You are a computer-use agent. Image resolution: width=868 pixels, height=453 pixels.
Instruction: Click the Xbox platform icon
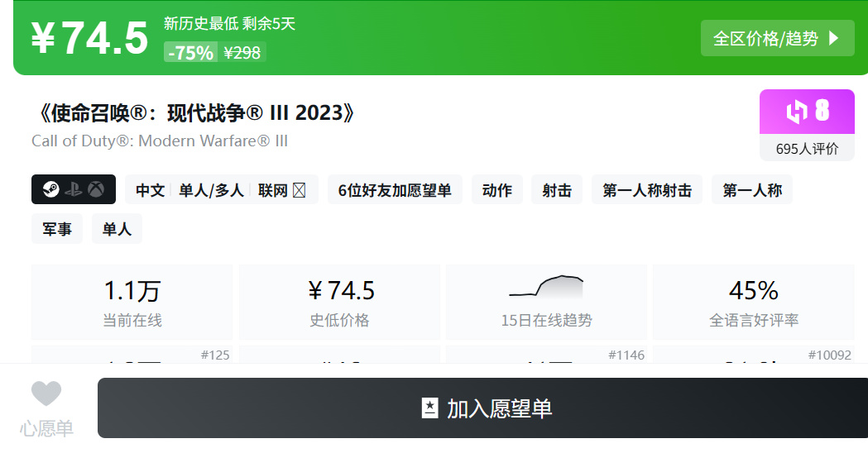tap(96, 190)
